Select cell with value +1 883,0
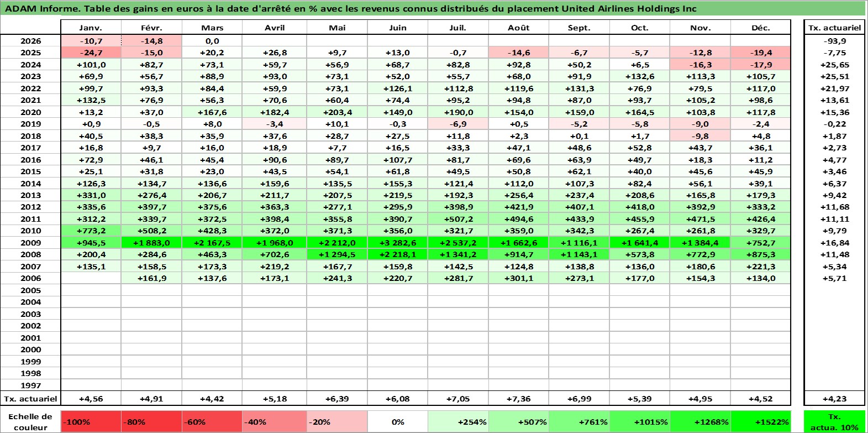 (x=151, y=243)
